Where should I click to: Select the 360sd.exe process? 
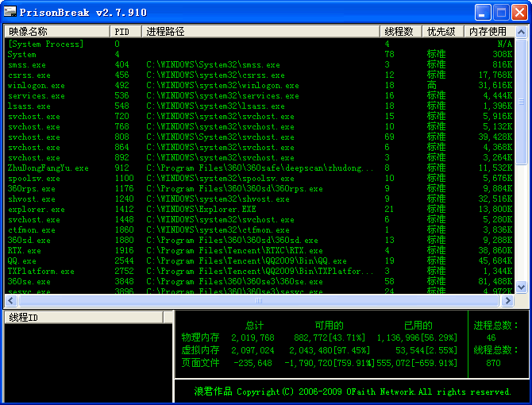pyautogui.click(x=260, y=241)
